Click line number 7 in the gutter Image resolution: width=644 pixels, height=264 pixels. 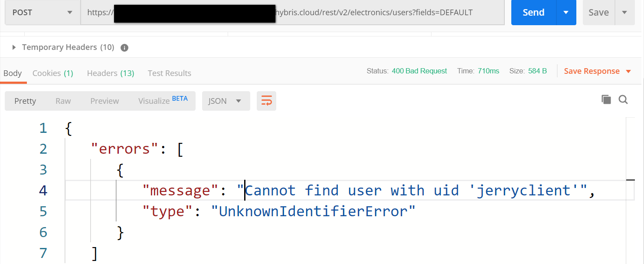[x=42, y=253]
